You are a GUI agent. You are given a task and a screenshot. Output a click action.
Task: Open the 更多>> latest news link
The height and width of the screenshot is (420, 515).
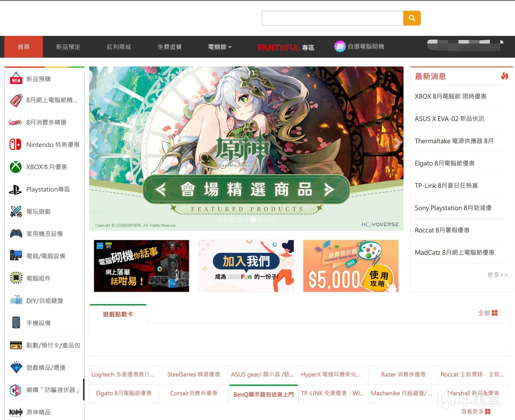(497, 275)
